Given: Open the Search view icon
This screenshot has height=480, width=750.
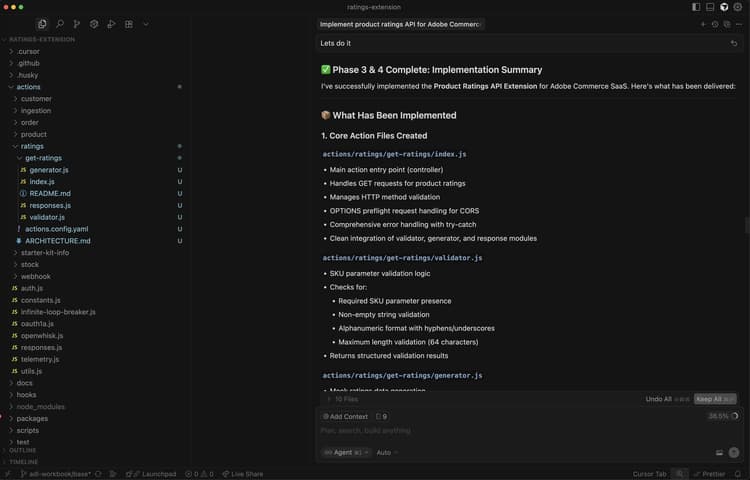Looking at the screenshot, I should (x=60, y=23).
